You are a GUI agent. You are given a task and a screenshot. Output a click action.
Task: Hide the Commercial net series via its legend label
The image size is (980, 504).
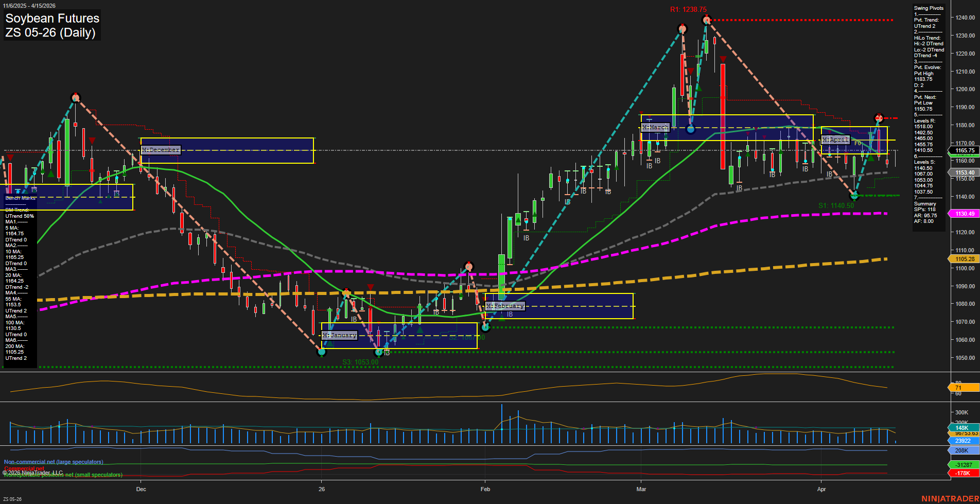coord(24,468)
